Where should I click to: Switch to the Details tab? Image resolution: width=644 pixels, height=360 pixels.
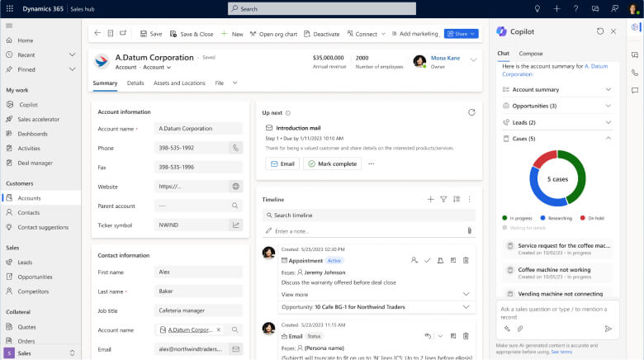click(x=135, y=83)
